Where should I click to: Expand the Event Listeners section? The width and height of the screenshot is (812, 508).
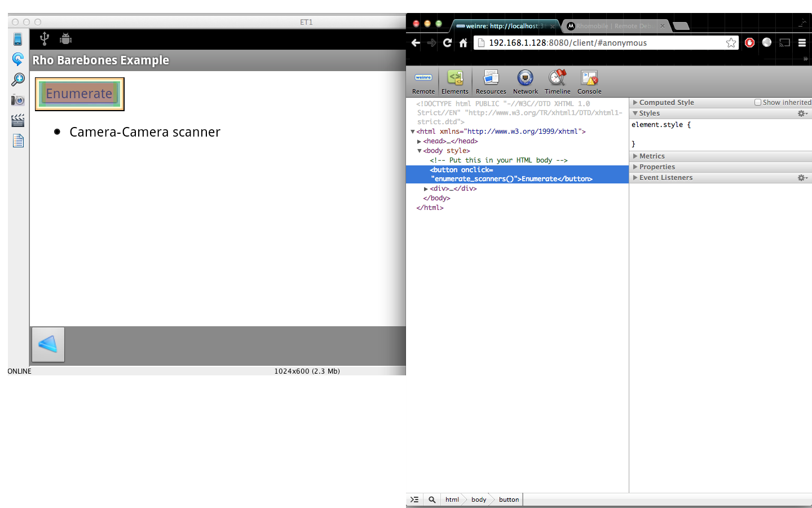[x=665, y=178]
